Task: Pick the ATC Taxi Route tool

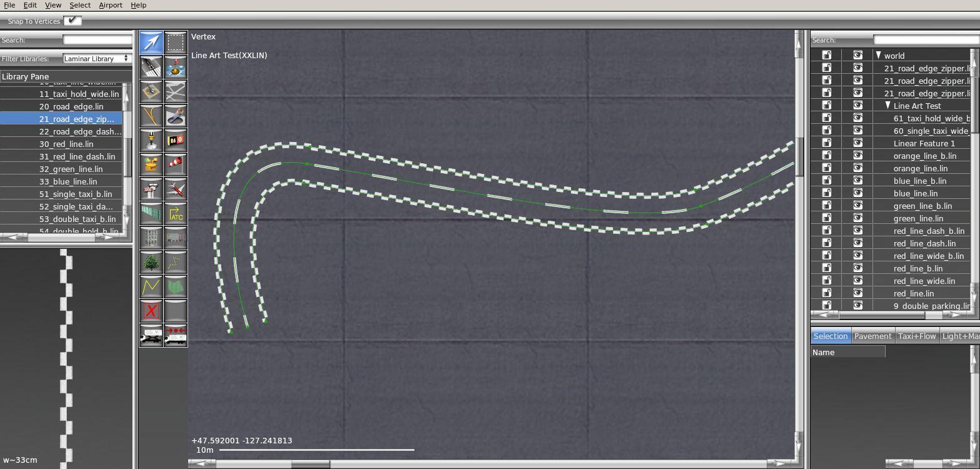Action: (x=176, y=213)
